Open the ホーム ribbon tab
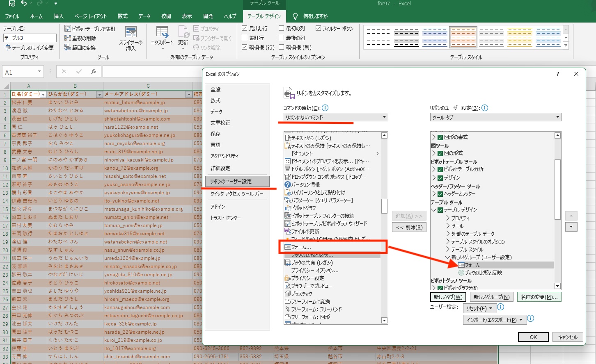 36,16
